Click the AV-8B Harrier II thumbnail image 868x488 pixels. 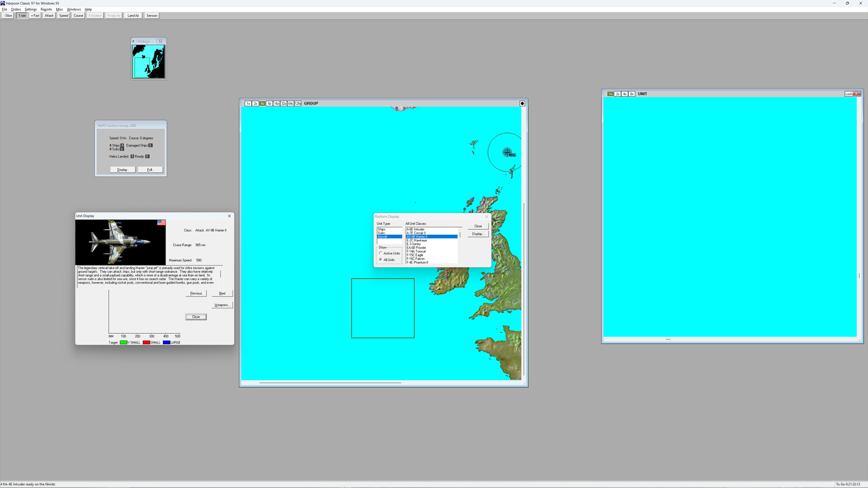(120, 242)
